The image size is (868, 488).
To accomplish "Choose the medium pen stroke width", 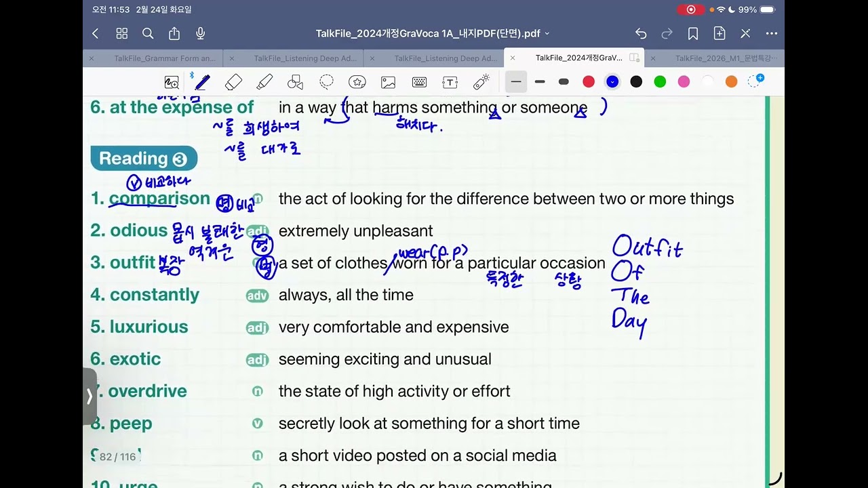I will pyautogui.click(x=540, y=82).
